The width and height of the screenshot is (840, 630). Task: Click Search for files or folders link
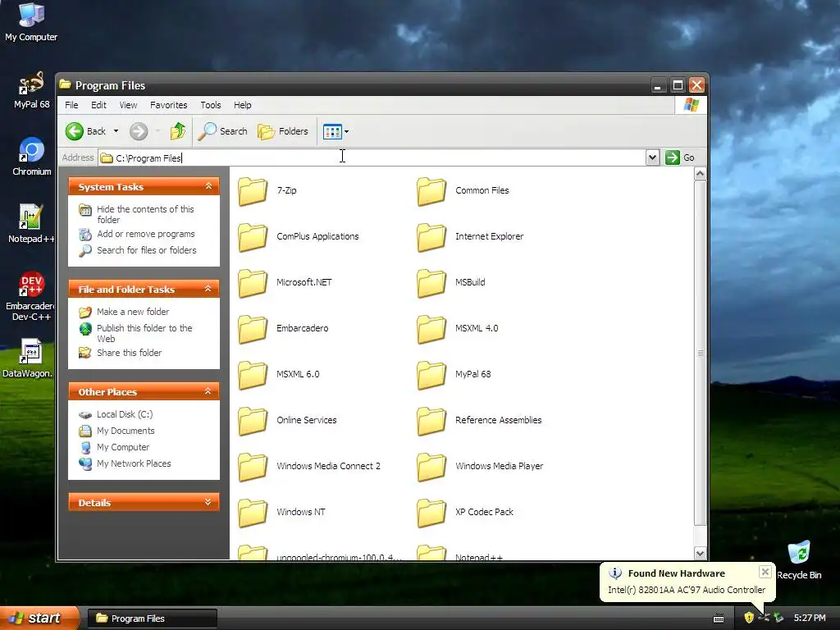click(x=146, y=250)
